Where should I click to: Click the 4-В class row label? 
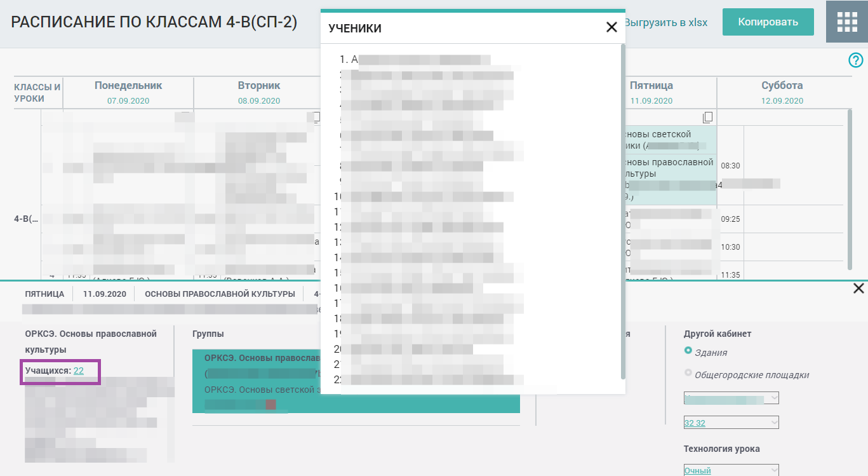pos(26,219)
